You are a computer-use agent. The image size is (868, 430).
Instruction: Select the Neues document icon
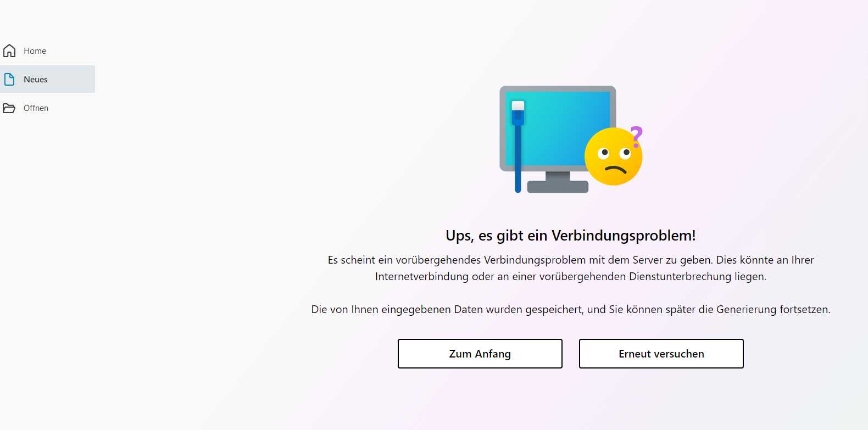click(9, 79)
